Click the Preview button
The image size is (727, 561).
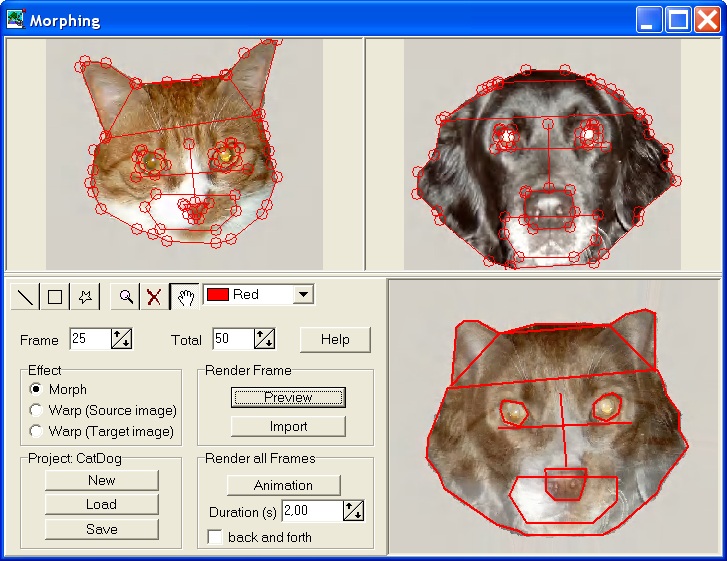(x=288, y=397)
